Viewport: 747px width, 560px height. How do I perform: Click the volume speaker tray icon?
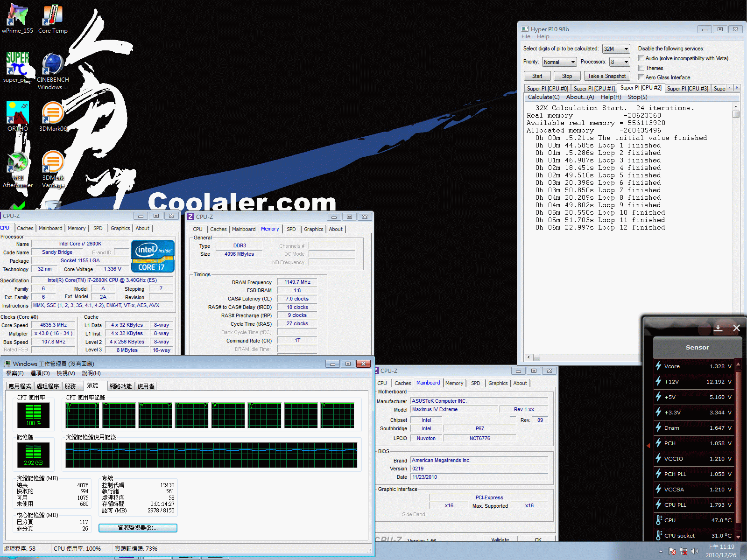[x=695, y=551]
